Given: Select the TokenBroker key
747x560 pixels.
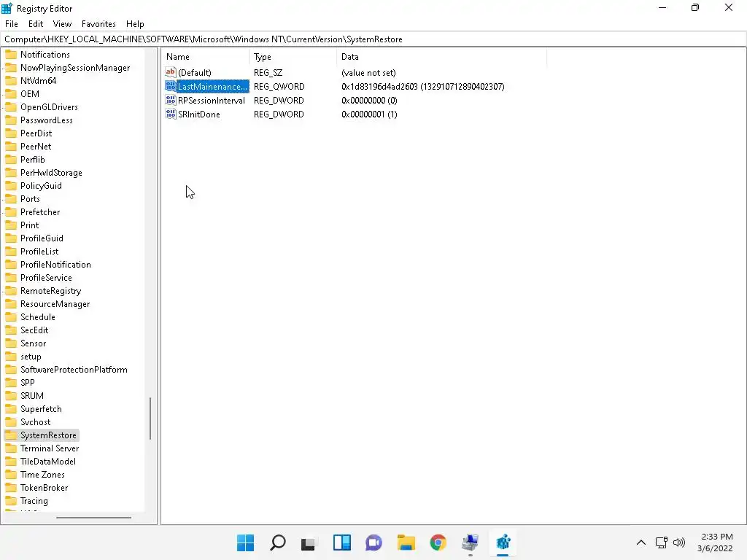Looking at the screenshot, I should (x=44, y=487).
